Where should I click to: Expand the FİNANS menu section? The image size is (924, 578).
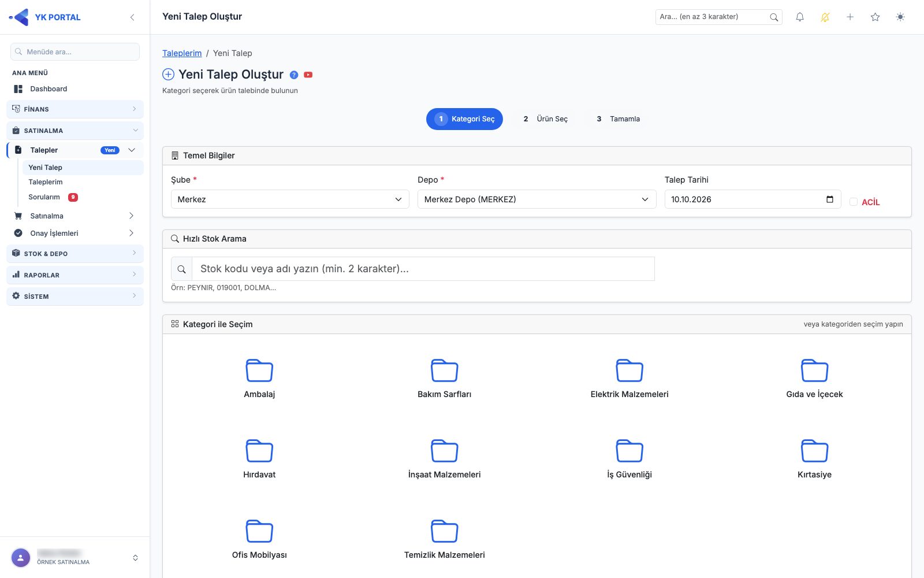[x=75, y=109]
